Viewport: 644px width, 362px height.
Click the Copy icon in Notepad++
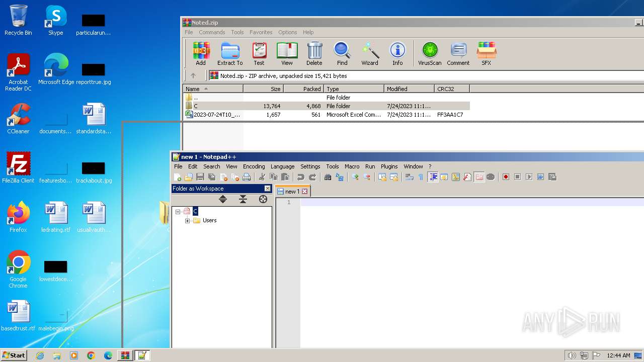[274, 177]
